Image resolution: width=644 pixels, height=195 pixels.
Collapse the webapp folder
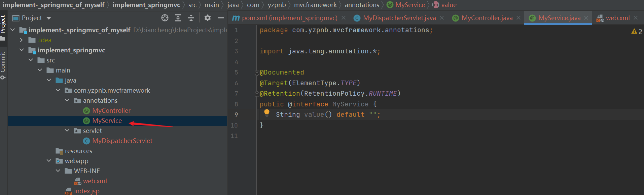pos(49,161)
